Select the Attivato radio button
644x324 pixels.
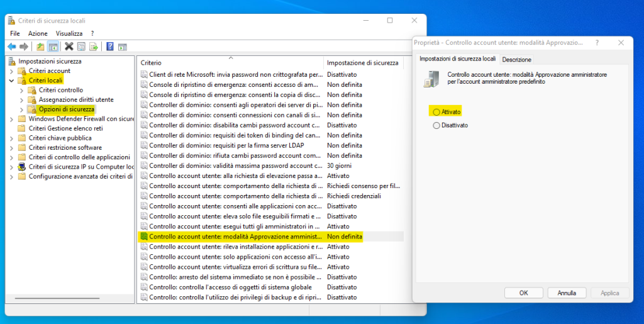click(436, 111)
